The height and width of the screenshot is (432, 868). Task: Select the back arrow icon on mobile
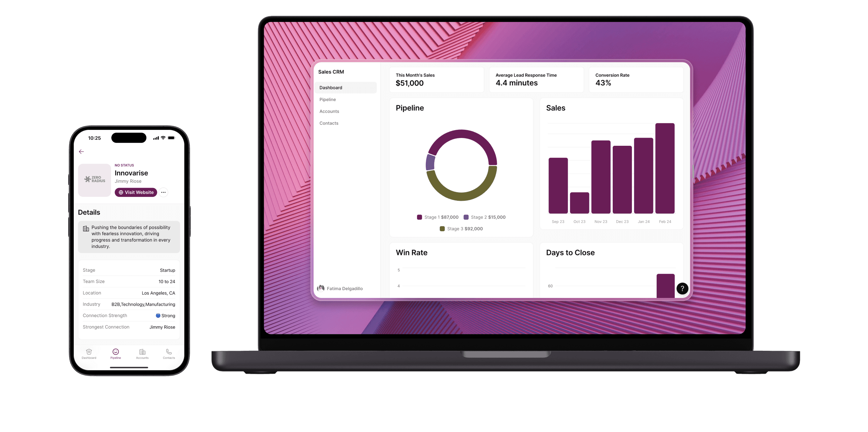tap(83, 152)
